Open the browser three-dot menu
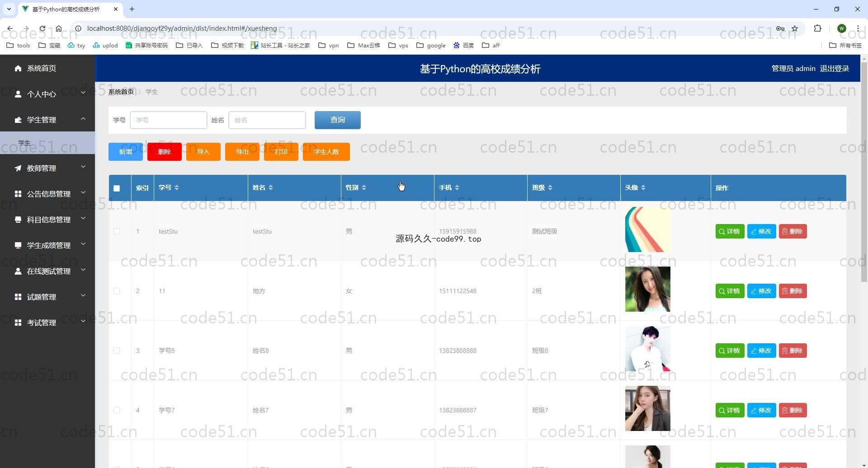Image resolution: width=868 pixels, height=468 pixels. coord(858,28)
